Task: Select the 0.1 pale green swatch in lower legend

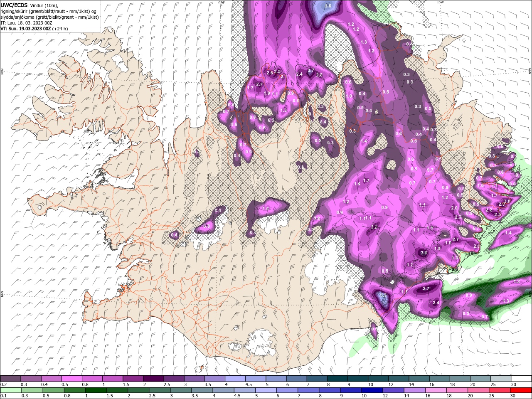Action: (x=11, y=390)
